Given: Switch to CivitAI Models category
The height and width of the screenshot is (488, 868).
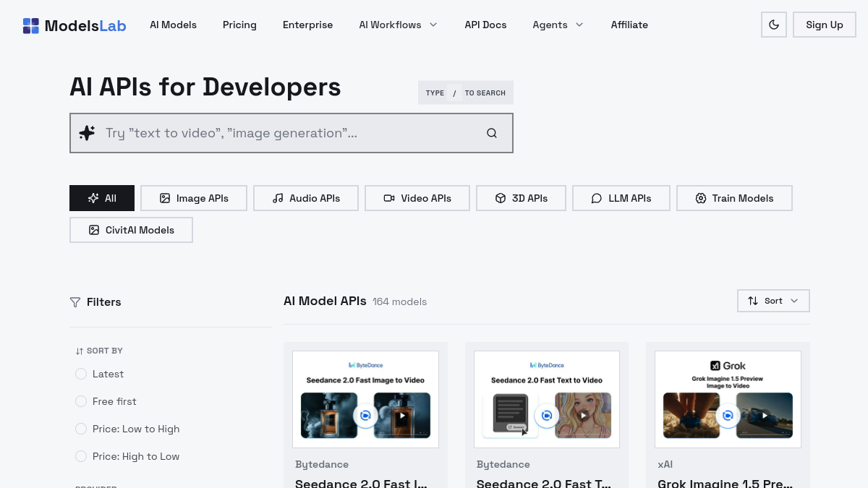Looking at the screenshot, I should pos(132,230).
